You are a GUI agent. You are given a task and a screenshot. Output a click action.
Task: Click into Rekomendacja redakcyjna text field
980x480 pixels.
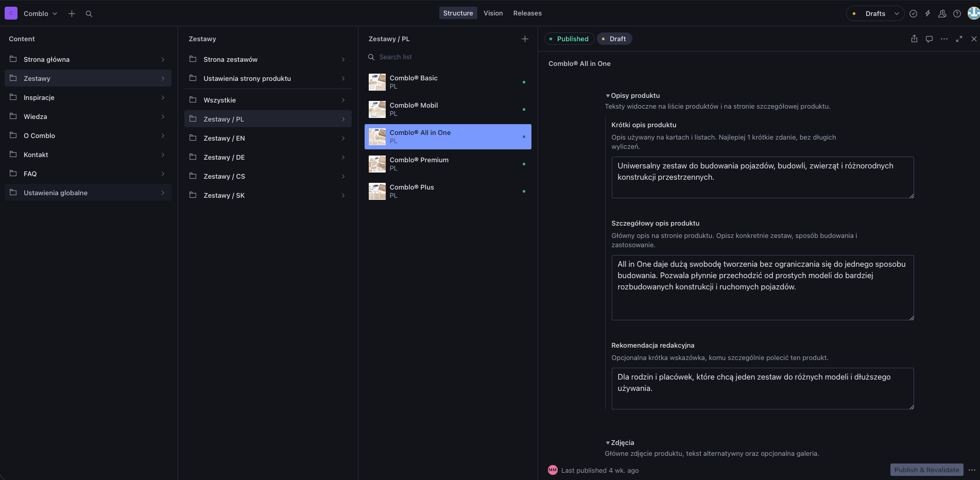(763, 388)
